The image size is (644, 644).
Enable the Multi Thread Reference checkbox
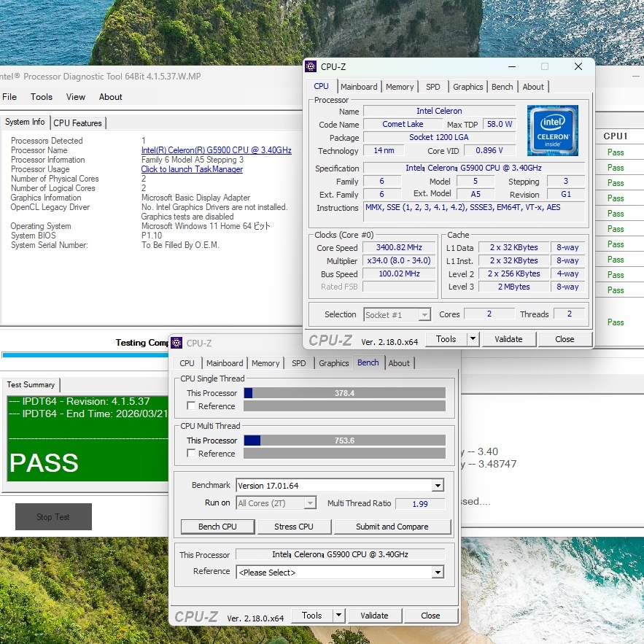[191, 454]
